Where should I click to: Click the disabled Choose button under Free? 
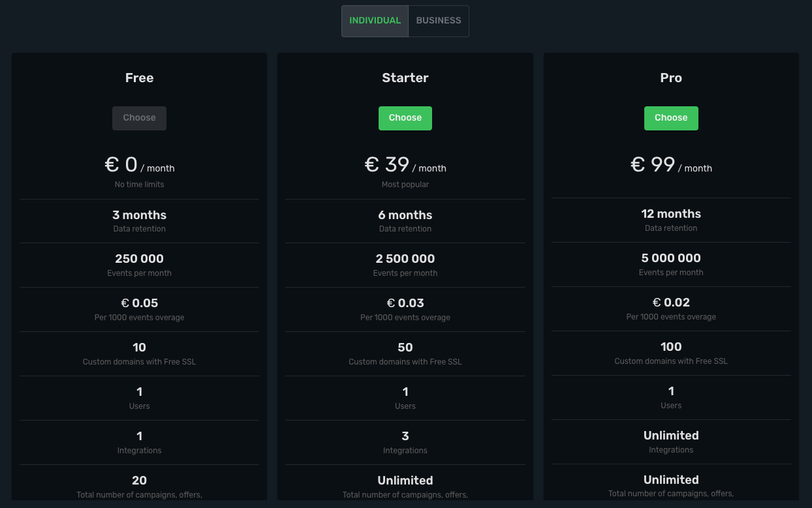[139, 118]
